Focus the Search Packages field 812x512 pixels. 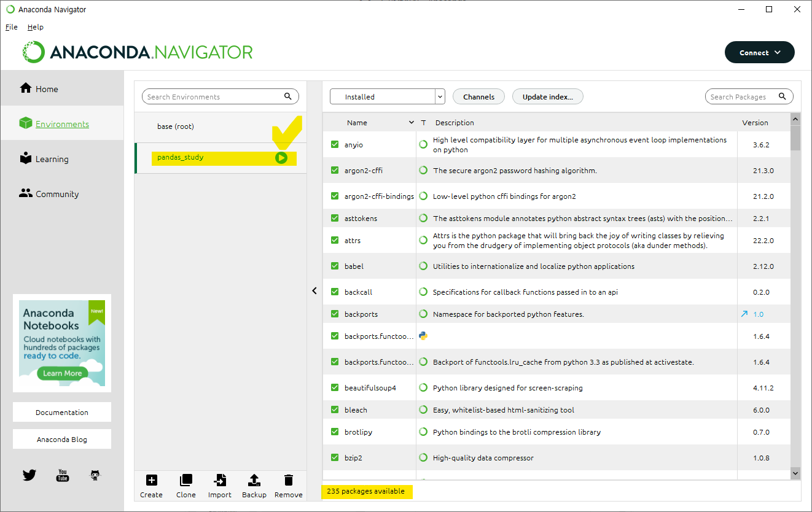coord(749,96)
